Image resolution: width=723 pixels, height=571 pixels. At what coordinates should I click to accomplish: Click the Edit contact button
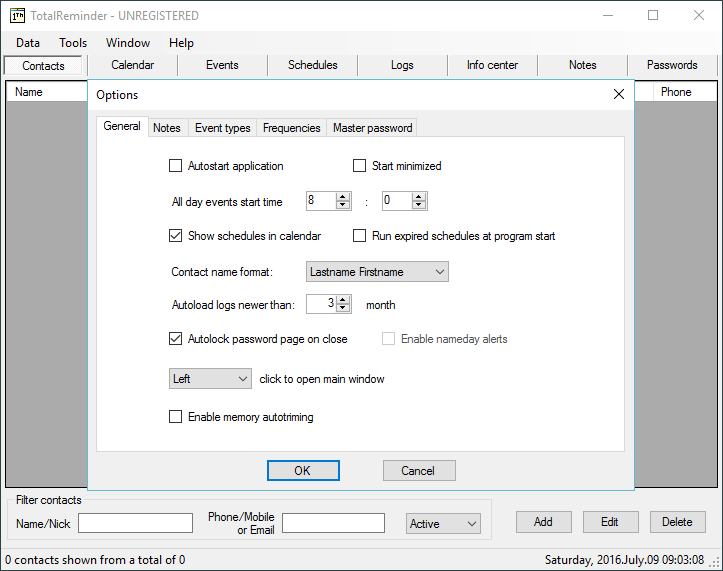[610, 522]
